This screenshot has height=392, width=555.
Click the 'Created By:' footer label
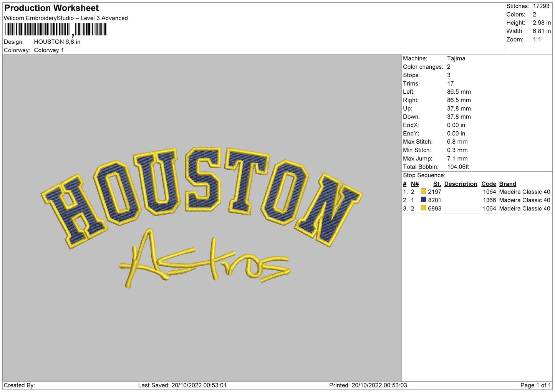click(x=19, y=385)
